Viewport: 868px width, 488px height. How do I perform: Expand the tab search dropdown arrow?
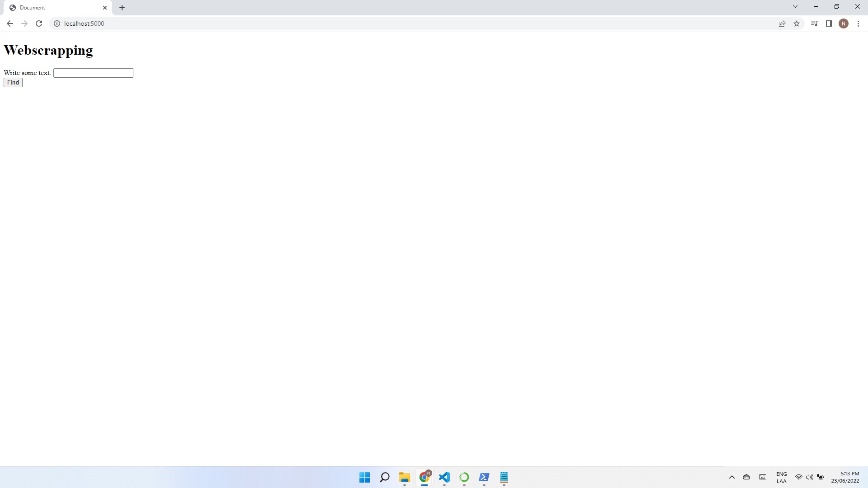[x=795, y=6]
